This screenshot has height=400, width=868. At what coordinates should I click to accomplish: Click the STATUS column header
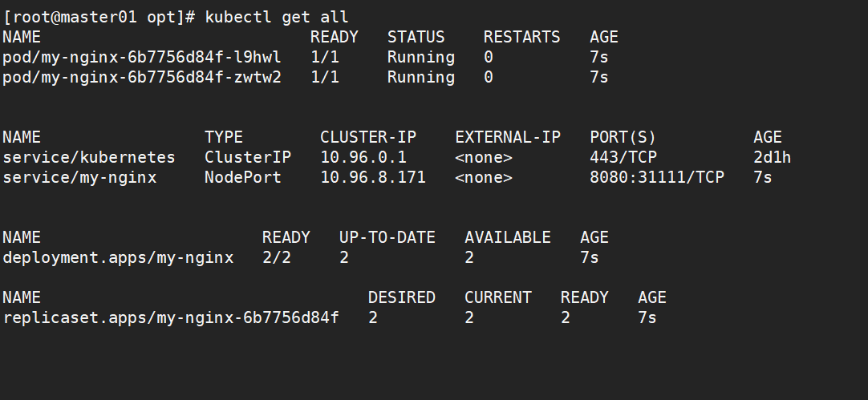[416, 37]
